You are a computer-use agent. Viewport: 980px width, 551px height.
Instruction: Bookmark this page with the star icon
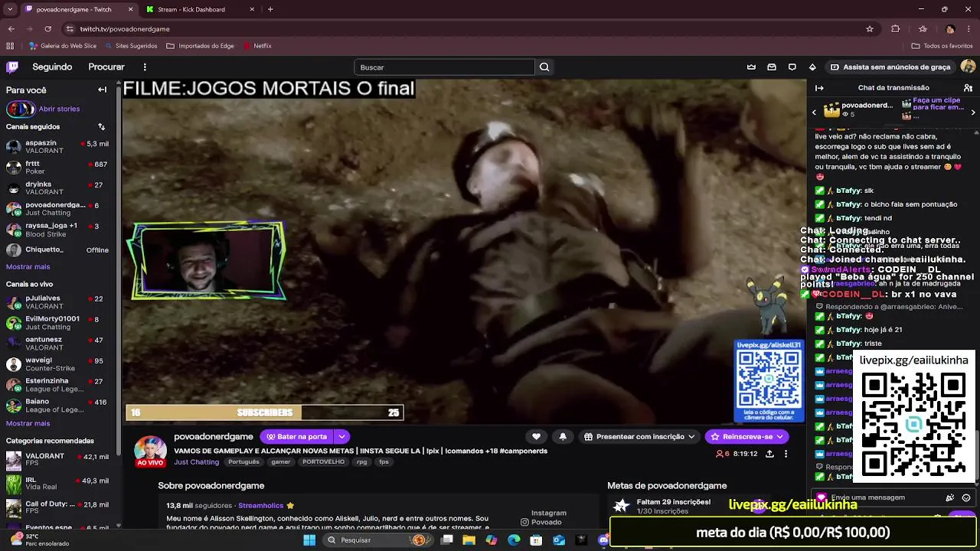(870, 28)
